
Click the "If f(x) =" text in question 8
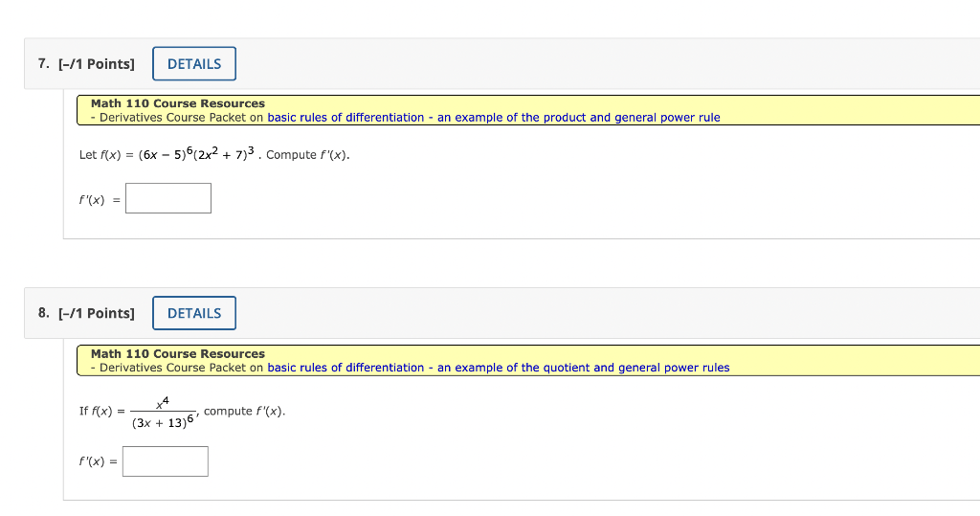(101, 412)
